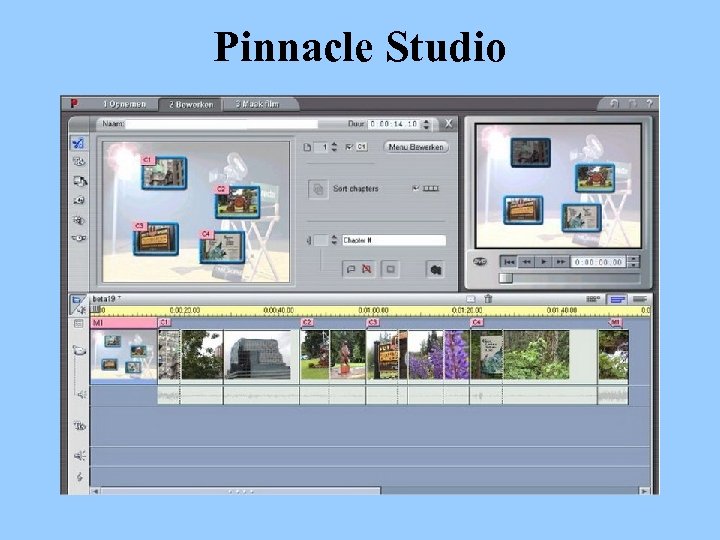Click the sound effects track icon
This screenshot has width=720, height=540.
(x=79, y=455)
